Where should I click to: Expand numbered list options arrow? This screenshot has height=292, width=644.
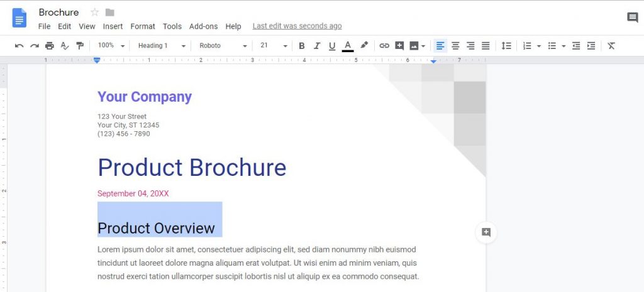pos(539,46)
